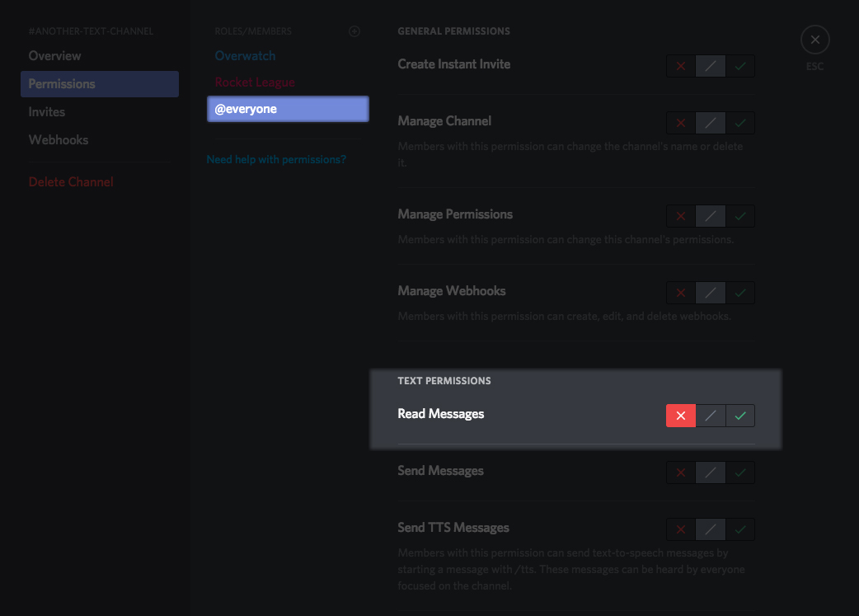Set Manage Webhooks to neutral slash
Screen dimensions: 859x616
pyautogui.click(x=711, y=294)
